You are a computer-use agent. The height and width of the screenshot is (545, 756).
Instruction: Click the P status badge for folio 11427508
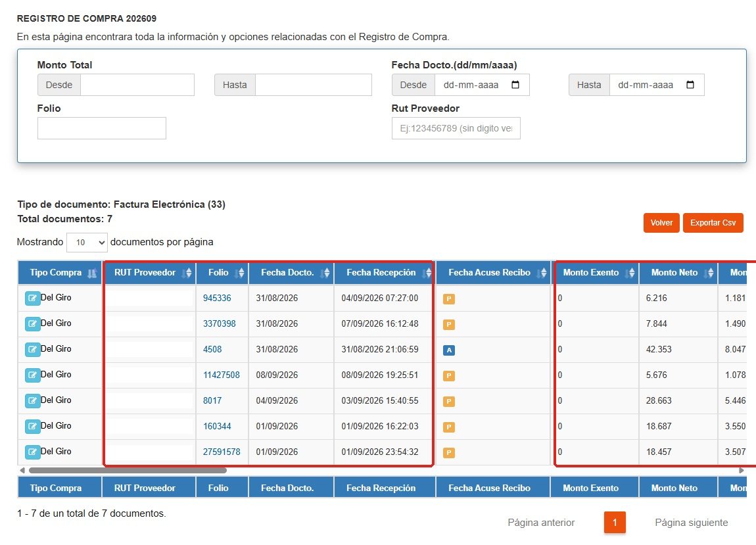(449, 375)
